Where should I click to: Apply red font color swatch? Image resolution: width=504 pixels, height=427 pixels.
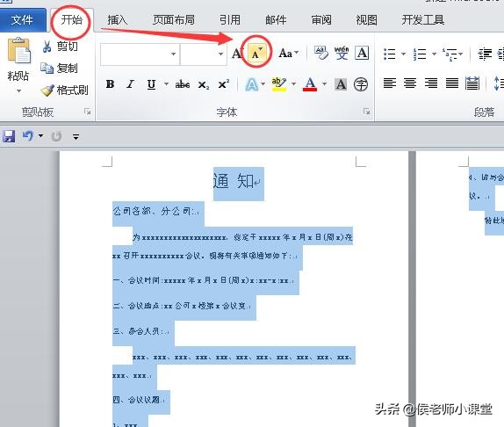coord(310,84)
